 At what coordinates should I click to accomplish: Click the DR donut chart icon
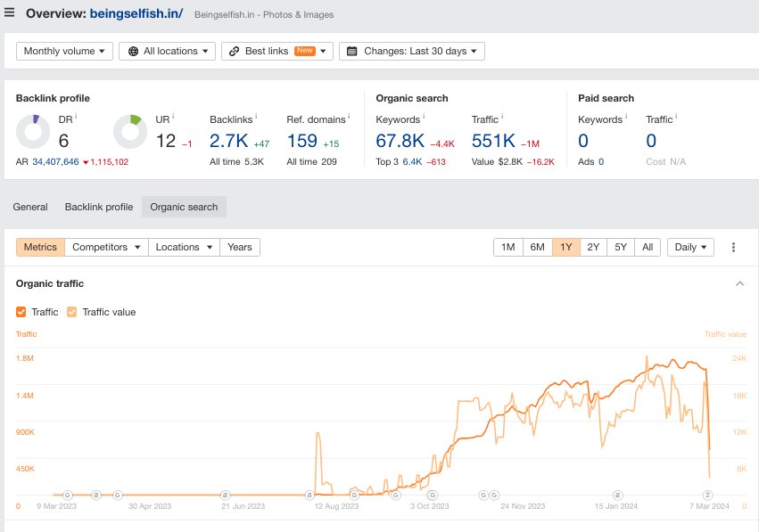coord(33,132)
